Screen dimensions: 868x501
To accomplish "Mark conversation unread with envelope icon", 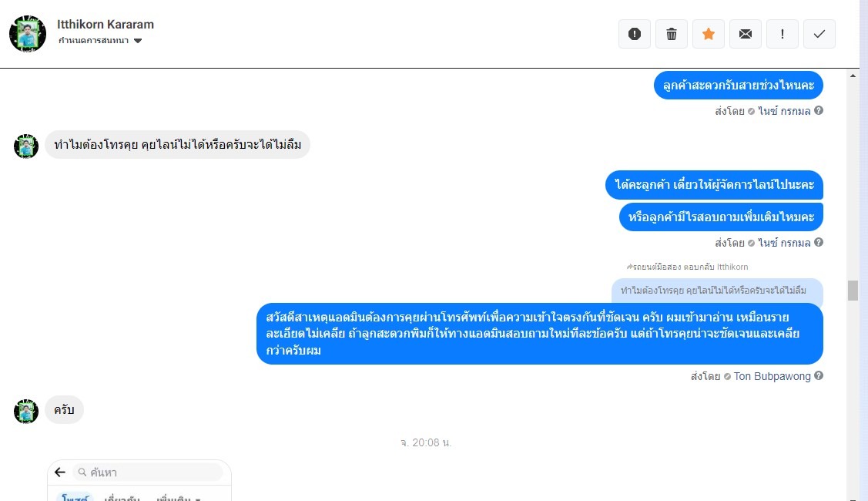I will 746,34.
